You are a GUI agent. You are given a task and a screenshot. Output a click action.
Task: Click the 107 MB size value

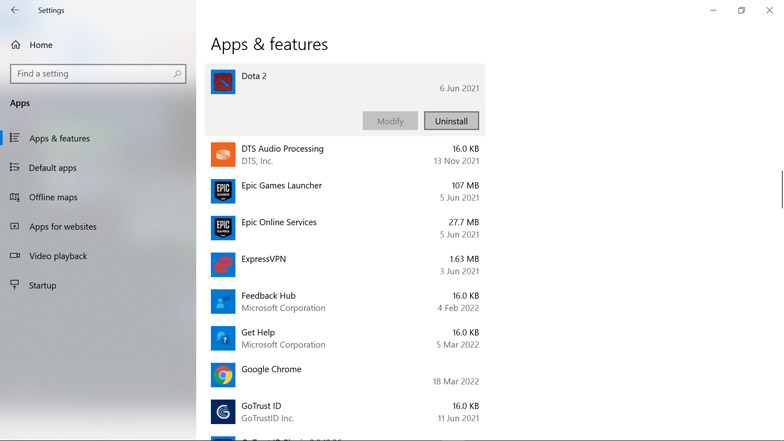[466, 186]
